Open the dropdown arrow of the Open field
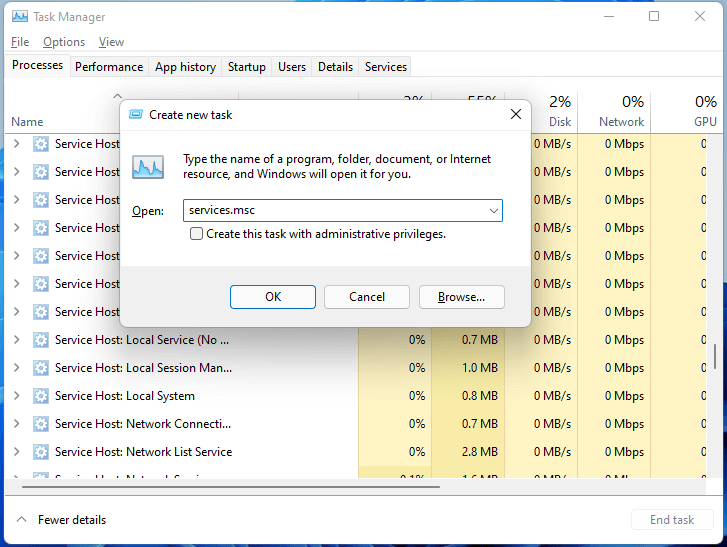Screen dimensions: 727x547 tap(493, 210)
